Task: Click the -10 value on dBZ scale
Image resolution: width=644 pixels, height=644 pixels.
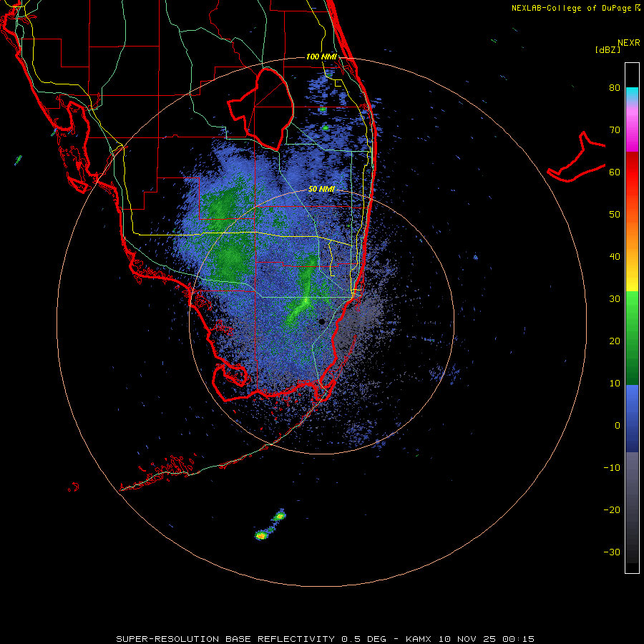Action: click(x=612, y=467)
